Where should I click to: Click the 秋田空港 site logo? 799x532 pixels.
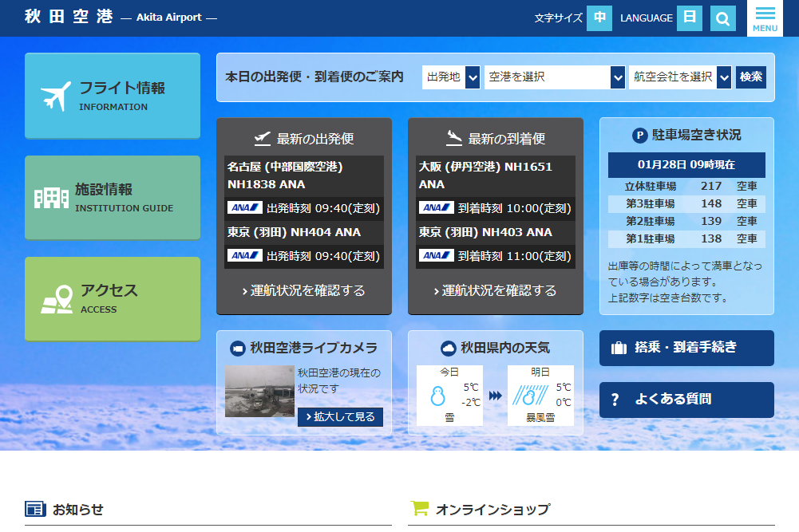69,17
